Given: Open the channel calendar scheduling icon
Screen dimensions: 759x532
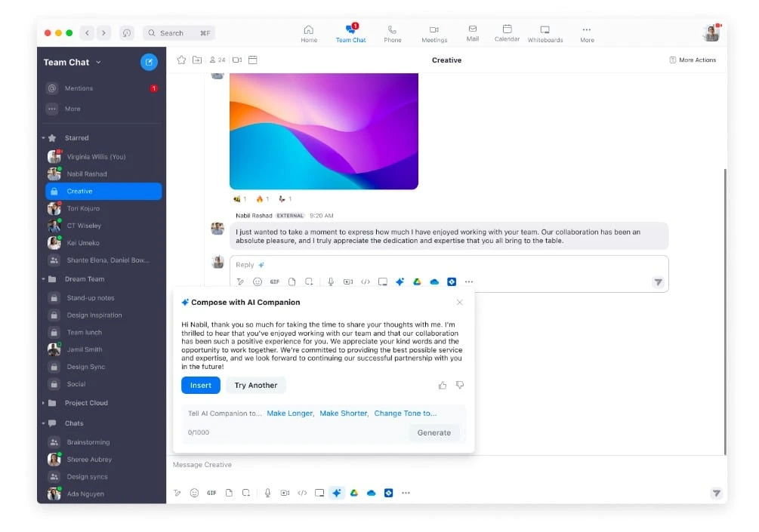Looking at the screenshot, I should point(253,60).
